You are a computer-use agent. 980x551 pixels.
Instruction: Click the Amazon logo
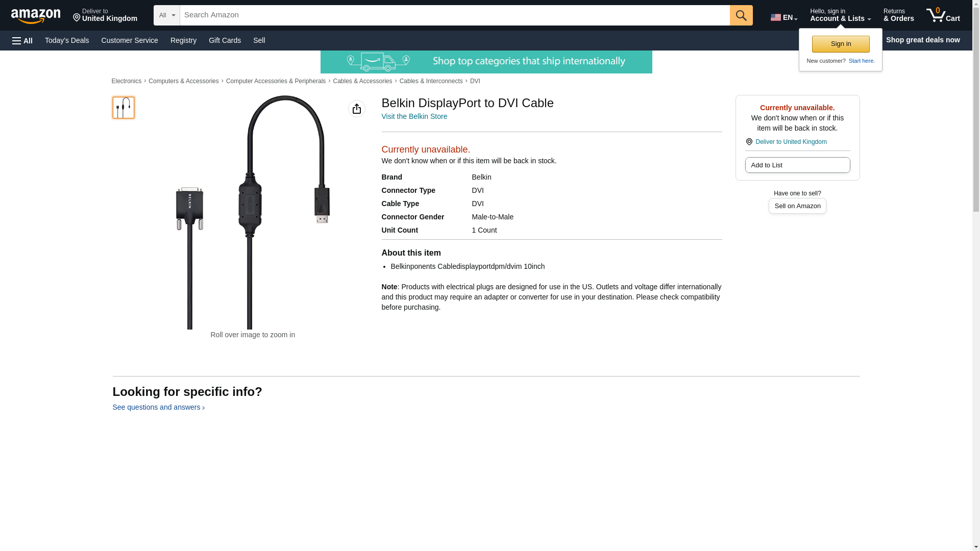[36, 16]
